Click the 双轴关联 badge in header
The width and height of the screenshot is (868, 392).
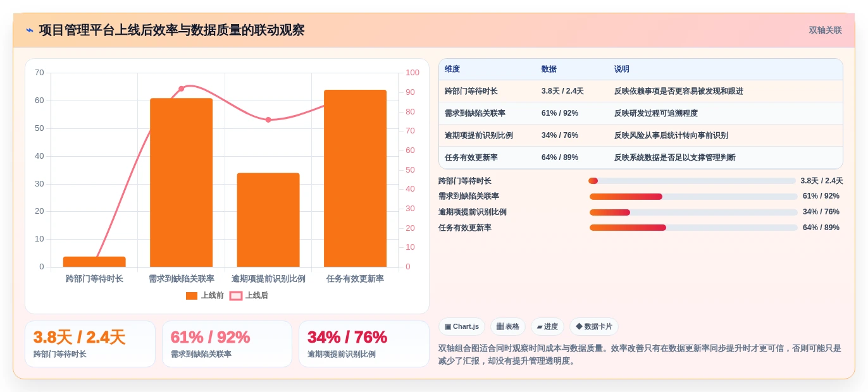[825, 30]
